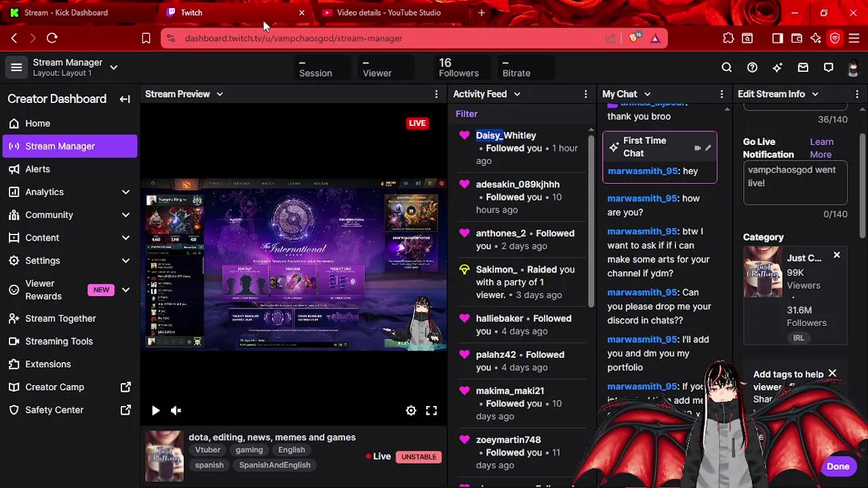Click the Done button
868x488 pixels.
coord(838,466)
